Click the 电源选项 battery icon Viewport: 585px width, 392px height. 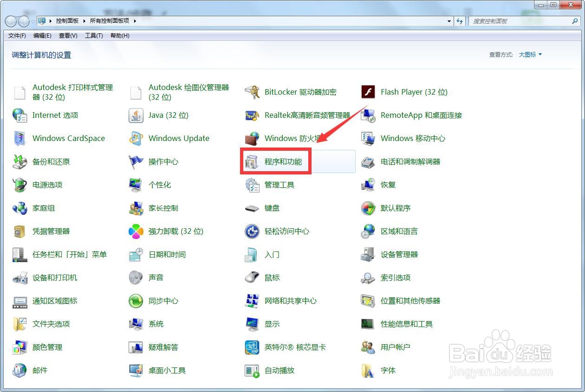click(20, 185)
